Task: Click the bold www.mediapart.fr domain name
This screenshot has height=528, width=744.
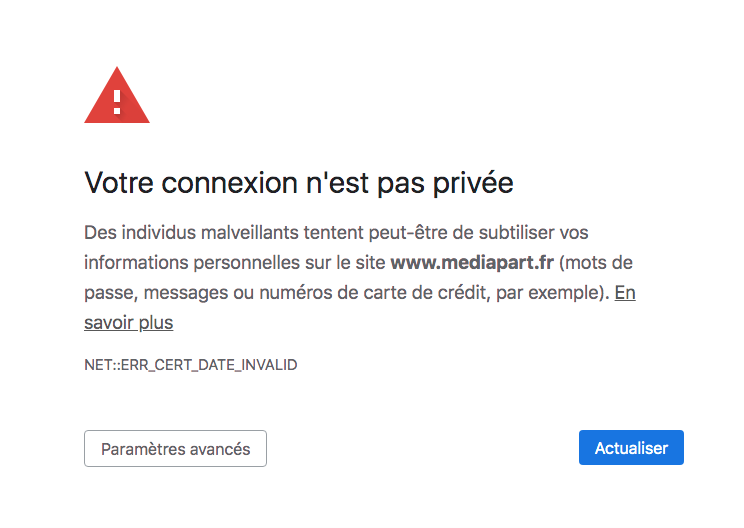Action: [472, 263]
